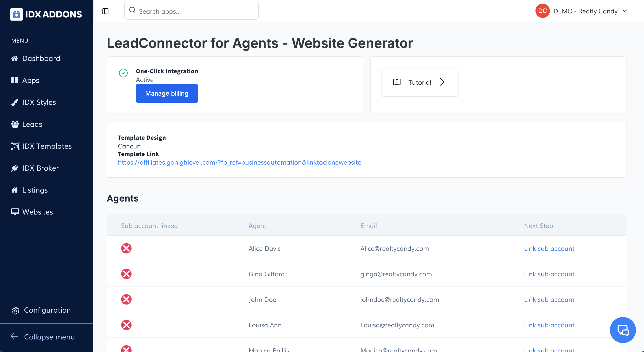Click the green integration checkmark icon

point(123,73)
